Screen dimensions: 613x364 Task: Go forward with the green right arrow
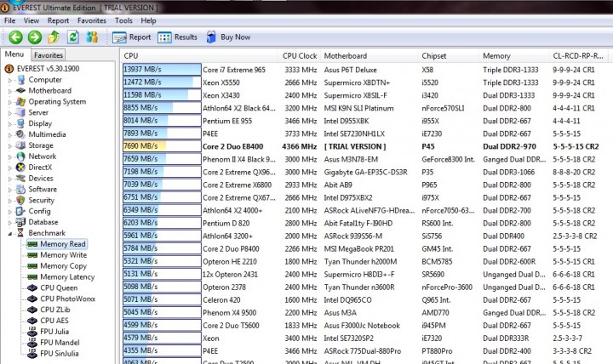coord(34,37)
